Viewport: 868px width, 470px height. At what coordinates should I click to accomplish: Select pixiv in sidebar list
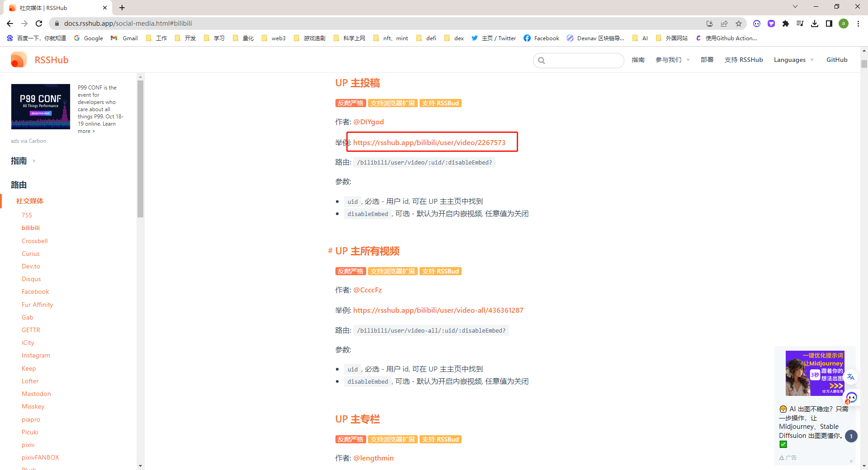click(28, 445)
